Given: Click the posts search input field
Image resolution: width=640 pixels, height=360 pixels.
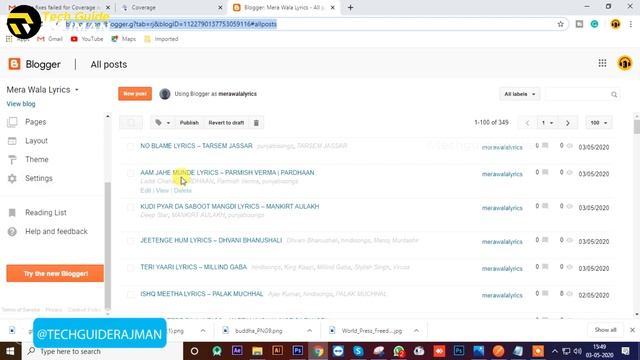Looking at the screenshot, I should click(578, 94).
